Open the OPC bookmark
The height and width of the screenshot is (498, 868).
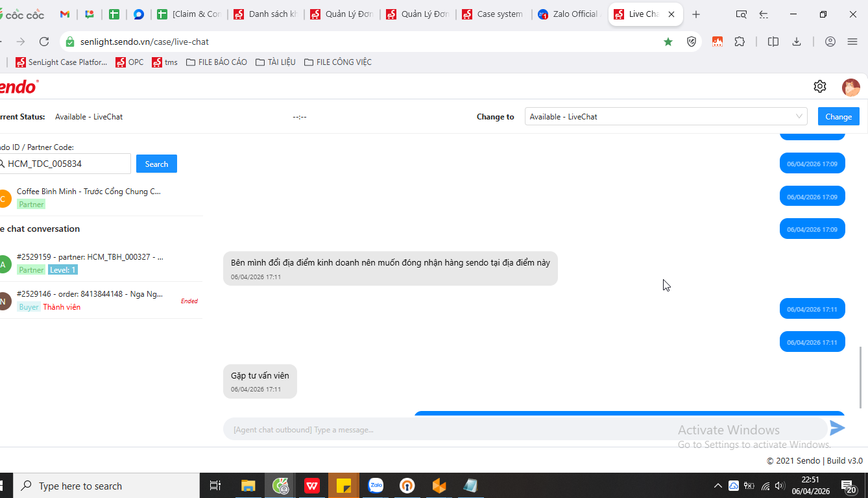coord(130,62)
